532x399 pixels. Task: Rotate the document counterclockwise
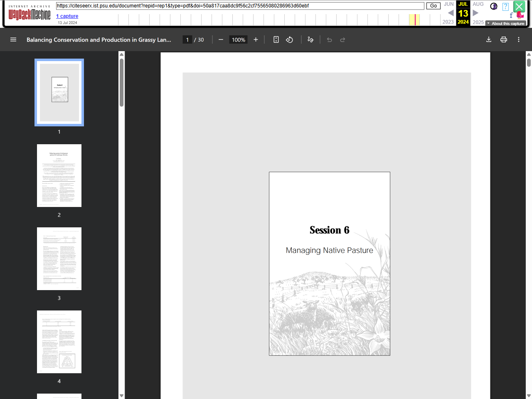[x=290, y=40]
